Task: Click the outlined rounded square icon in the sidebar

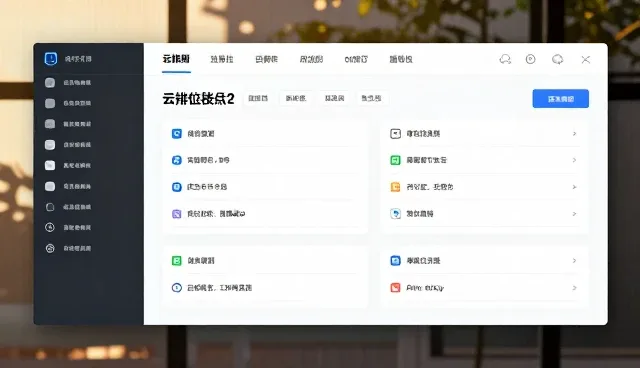Action: click(x=50, y=207)
